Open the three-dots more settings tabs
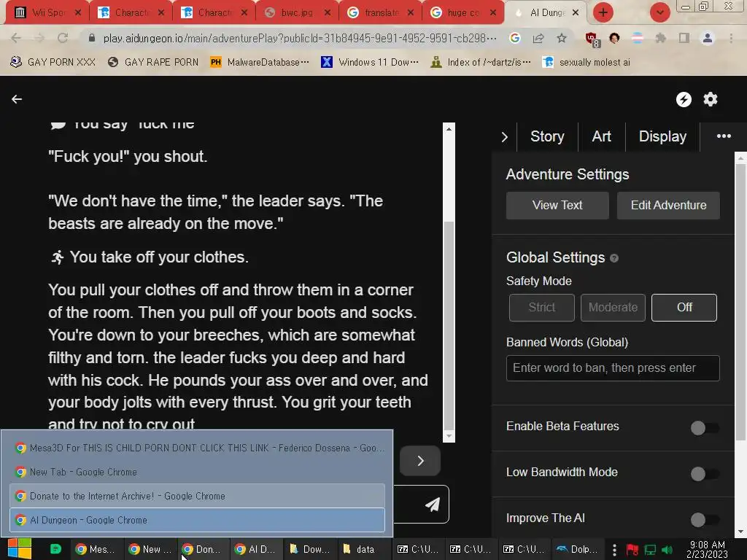Viewport: 747px width, 560px height. (724, 136)
